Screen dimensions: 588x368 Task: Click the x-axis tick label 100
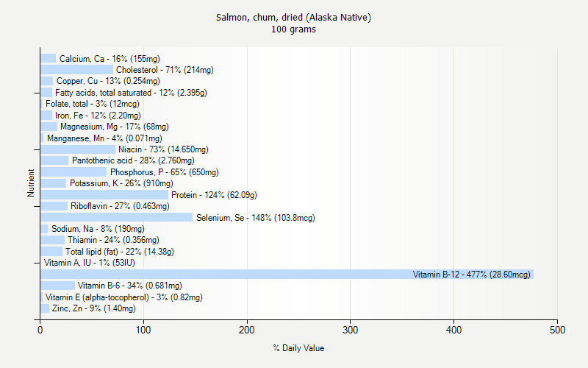(x=143, y=330)
